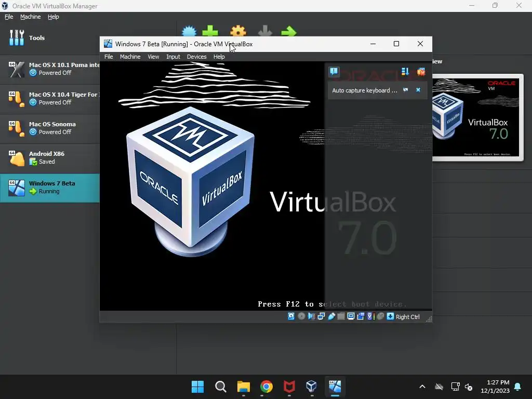Open File menu in VirtualBox Manager
Viewport: 532px width, 399px height.
[9, 17]
